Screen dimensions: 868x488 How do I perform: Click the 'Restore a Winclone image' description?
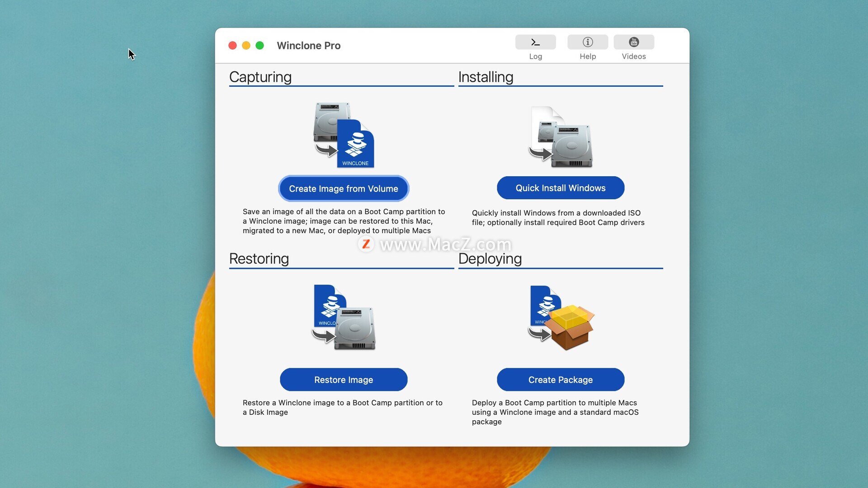[343, 408]
